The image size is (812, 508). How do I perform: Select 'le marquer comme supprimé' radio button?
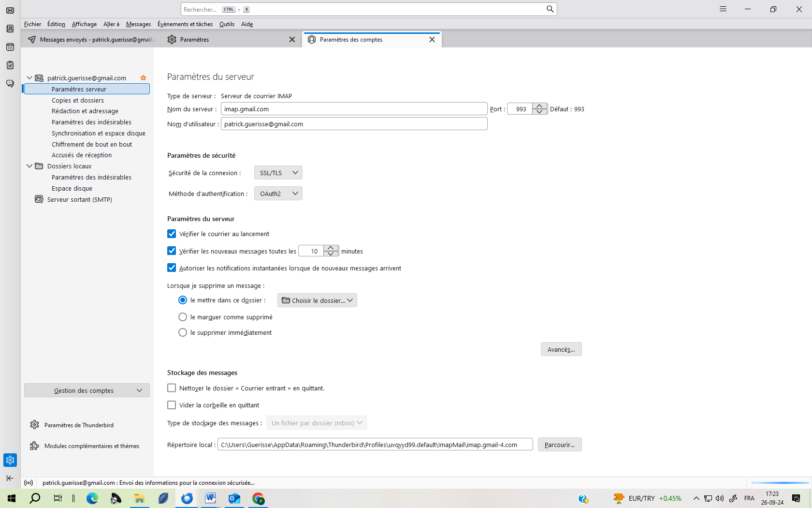[183, 317]
